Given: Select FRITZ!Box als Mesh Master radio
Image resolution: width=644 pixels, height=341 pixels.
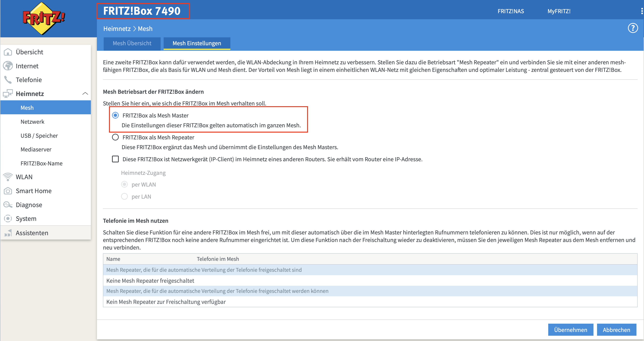Looking at the screenshot, I should [115, 115].
